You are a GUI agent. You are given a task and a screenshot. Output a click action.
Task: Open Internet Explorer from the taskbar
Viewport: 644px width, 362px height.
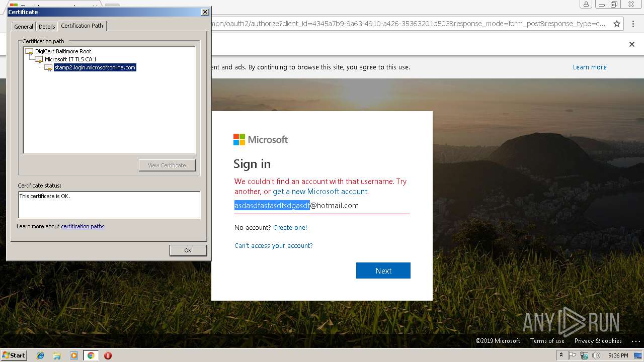[40, 355]
